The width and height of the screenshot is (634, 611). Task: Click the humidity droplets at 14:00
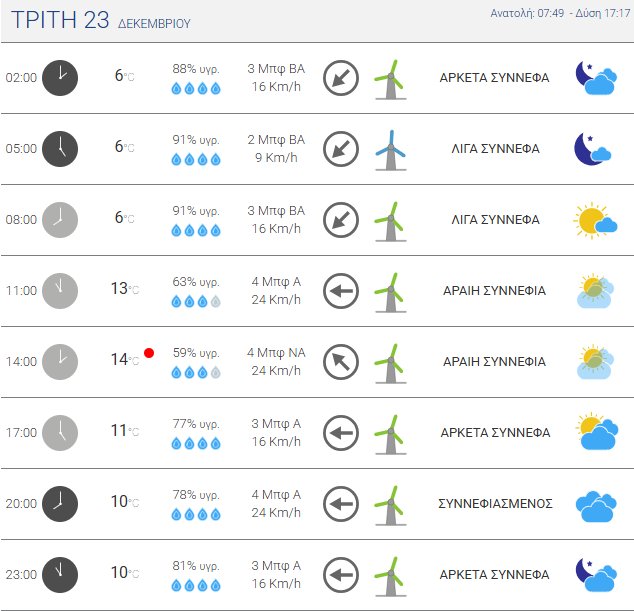click(x=195, y=372)
